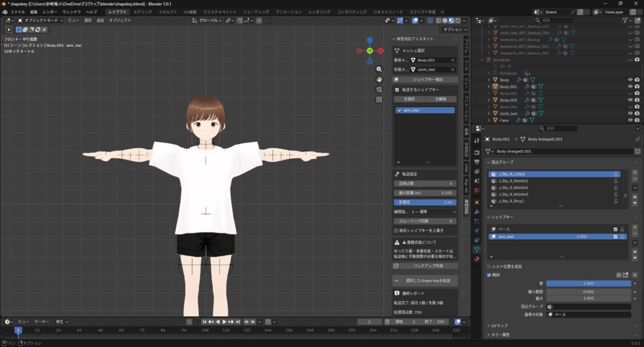Open the green Object Data tab icon
The image size is (644, 347).
(477, 249)
